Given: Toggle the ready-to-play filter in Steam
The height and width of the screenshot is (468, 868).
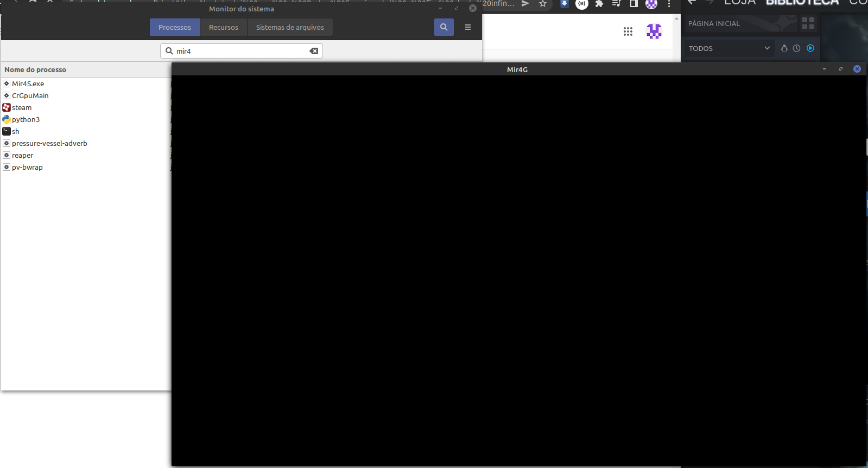Looking at the screenshot, I should 810,48.
